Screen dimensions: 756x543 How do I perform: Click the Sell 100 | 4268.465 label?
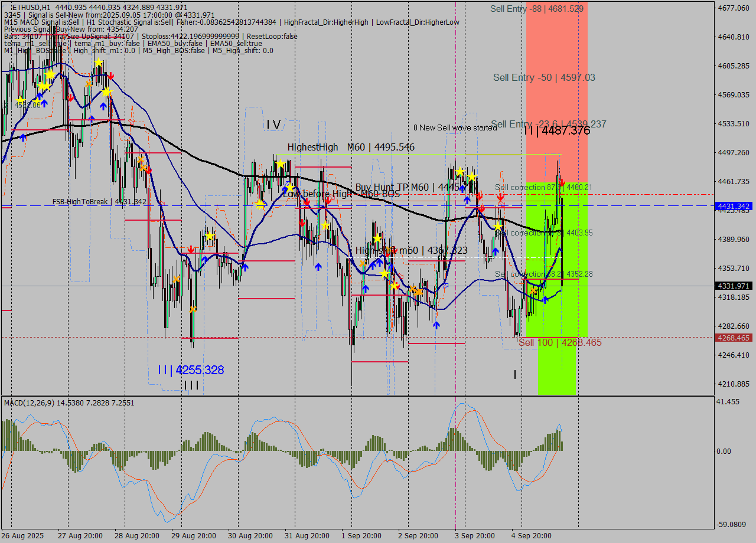coord(560,342)
